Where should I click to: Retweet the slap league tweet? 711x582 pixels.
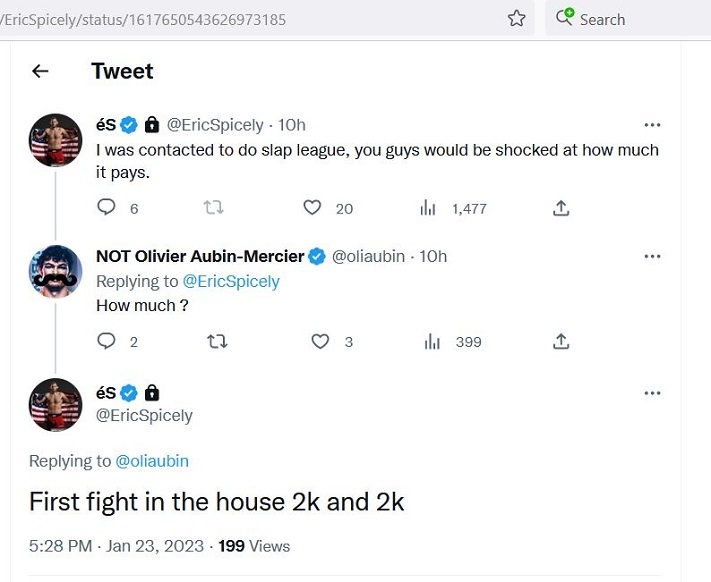pos(214,207)
